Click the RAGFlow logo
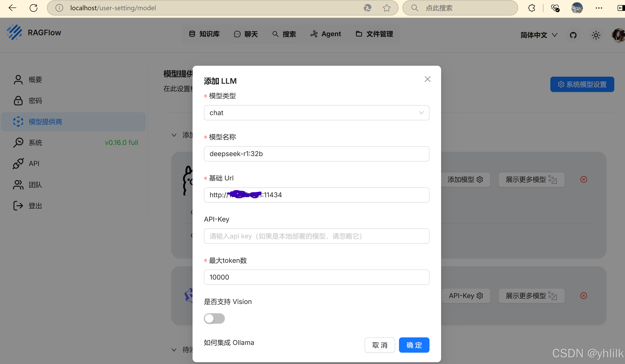Screen dimensions: 625x364 tap(14, 33)
